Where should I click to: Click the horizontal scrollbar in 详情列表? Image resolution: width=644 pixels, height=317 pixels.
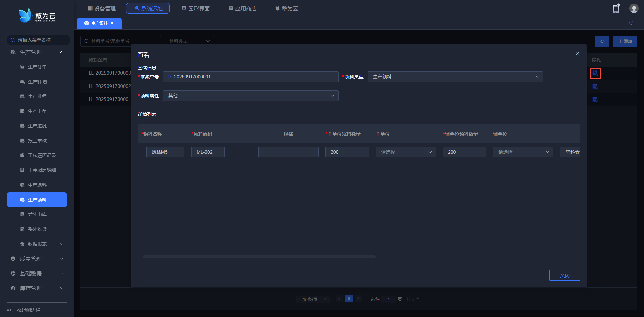pyautogui.click(x=259, y=257)
